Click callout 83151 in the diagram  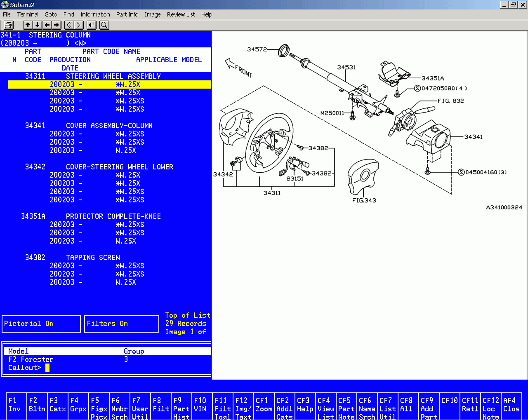[295, 178]
